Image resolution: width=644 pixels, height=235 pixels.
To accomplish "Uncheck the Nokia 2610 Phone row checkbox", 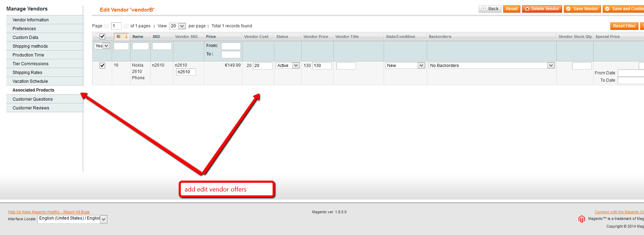I will pyautogui.click(x=102, y=66).
